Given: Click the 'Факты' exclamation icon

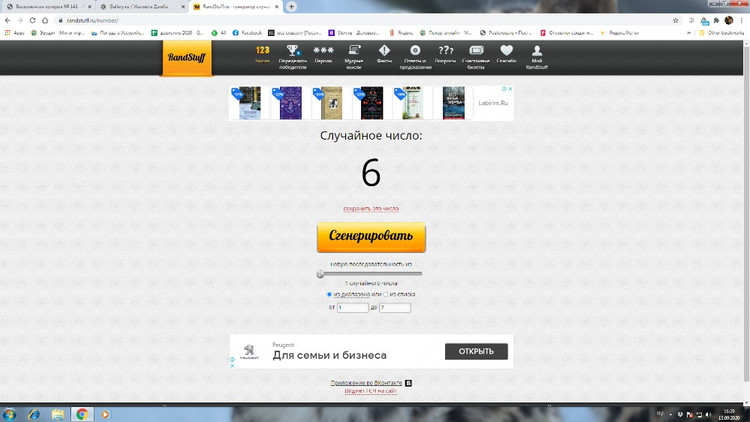Looking at the screenshot, I should point(384,53).
